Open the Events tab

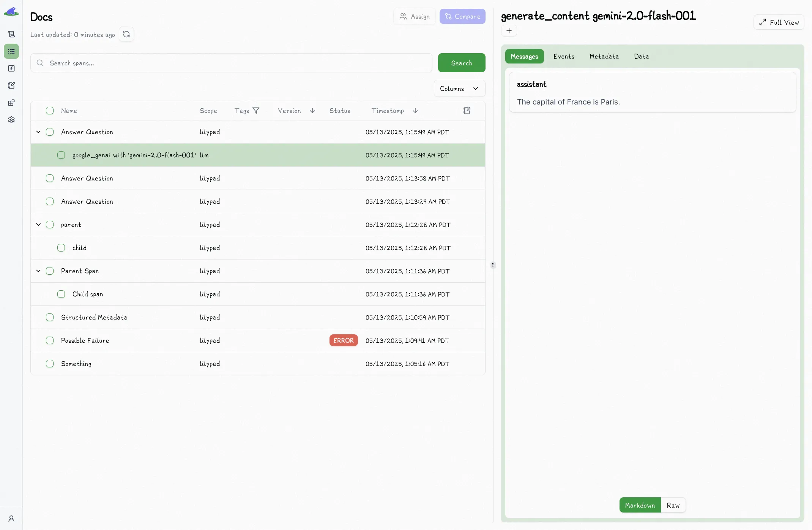tap(564, 56)
